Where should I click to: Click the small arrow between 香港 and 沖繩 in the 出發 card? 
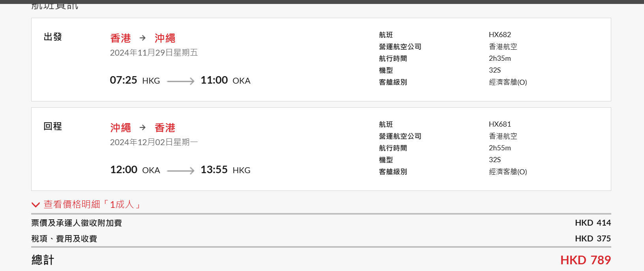[142, 38]
